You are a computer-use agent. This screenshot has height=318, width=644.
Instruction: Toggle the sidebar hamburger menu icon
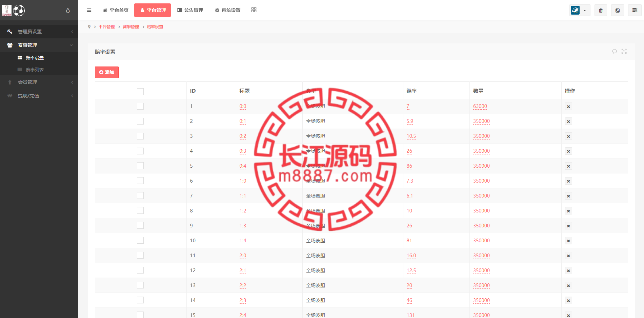[89, 10]
